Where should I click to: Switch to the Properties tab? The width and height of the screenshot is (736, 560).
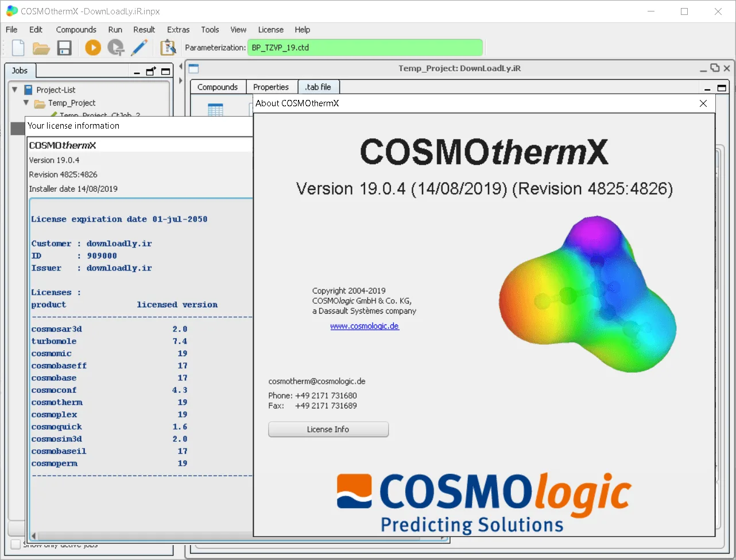[271, 87]
